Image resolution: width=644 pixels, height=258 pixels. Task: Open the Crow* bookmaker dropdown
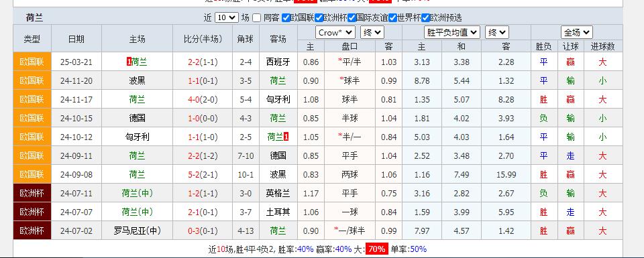coord(335,32)
